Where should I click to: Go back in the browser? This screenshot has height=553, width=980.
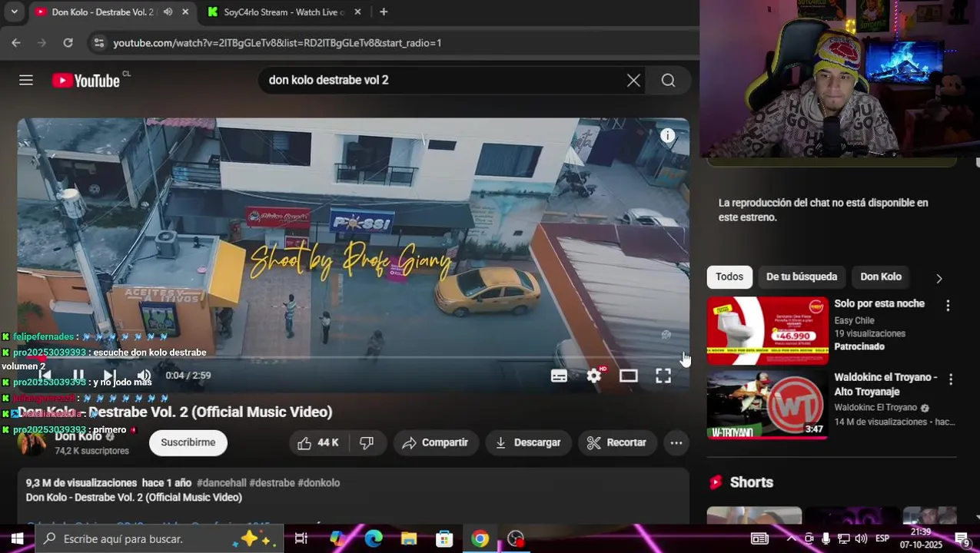[16, 43]
